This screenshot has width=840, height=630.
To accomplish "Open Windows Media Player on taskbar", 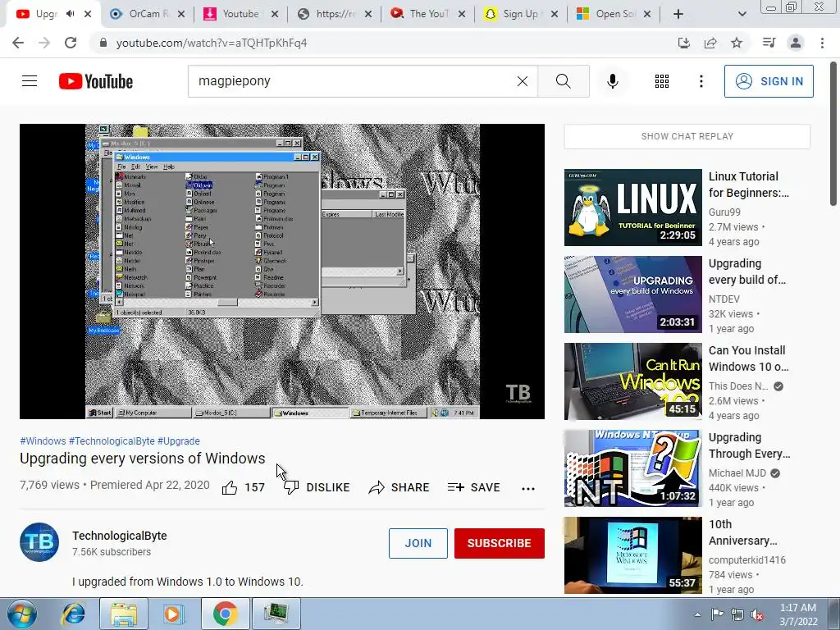I will click(174, 614).
